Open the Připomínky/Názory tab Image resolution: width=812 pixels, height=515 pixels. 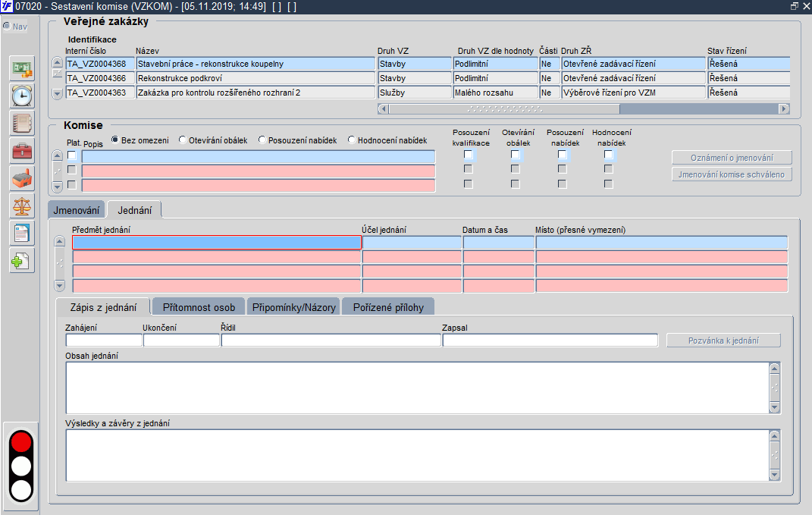pos(293,307)
